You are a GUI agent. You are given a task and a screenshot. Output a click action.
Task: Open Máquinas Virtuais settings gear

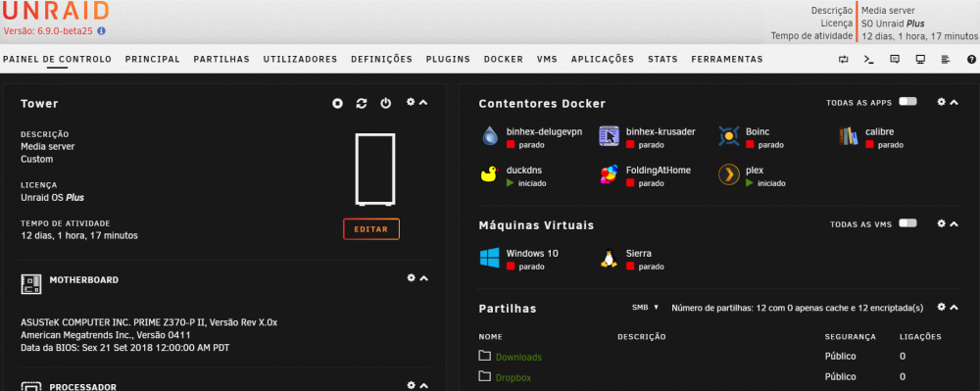941,223
